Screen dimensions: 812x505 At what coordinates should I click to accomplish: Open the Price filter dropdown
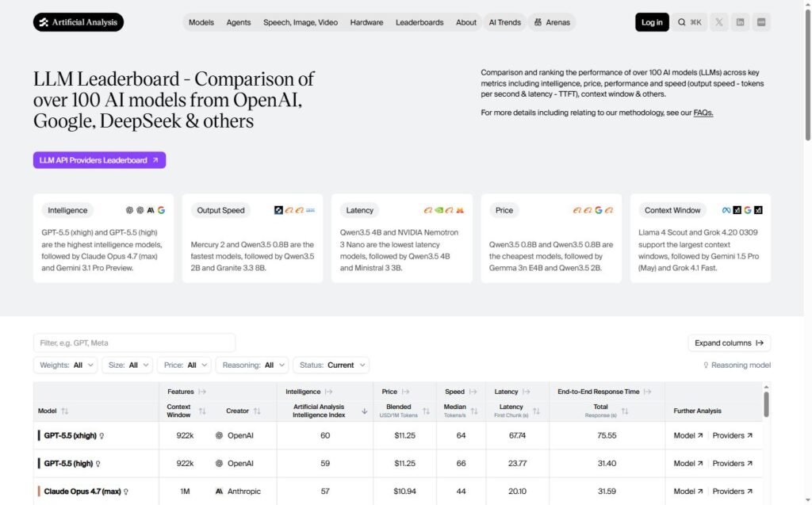pos(184,365)
